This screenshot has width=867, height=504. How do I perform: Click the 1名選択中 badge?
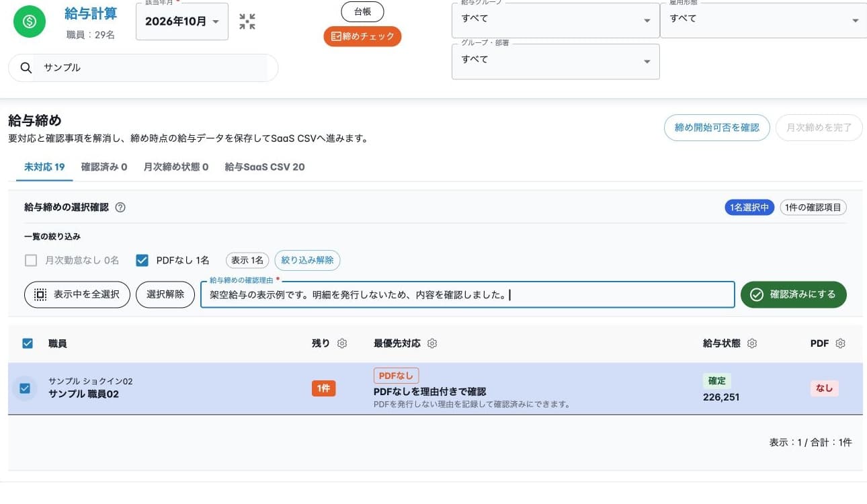(749, 208)
